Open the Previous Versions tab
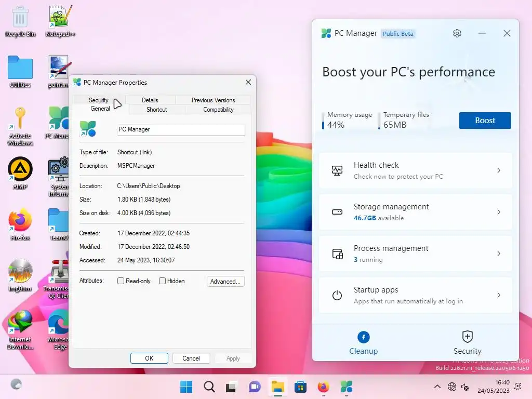Image resolution: width=532 pixels, height=399 pixels. [x=213, y=100]
